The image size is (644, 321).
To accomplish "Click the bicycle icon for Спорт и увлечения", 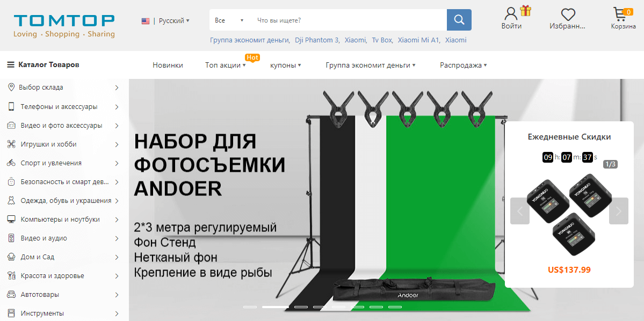I will click(x=11, y=163).
